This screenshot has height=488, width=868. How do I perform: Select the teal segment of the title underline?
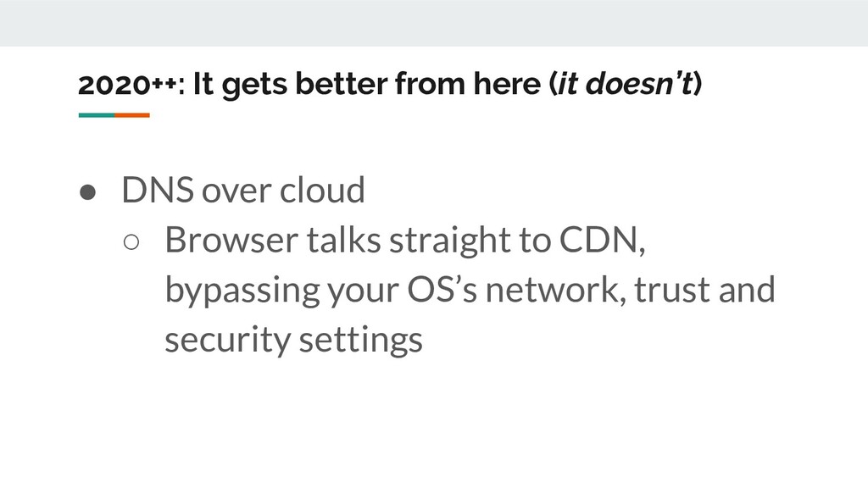(97, 115)
